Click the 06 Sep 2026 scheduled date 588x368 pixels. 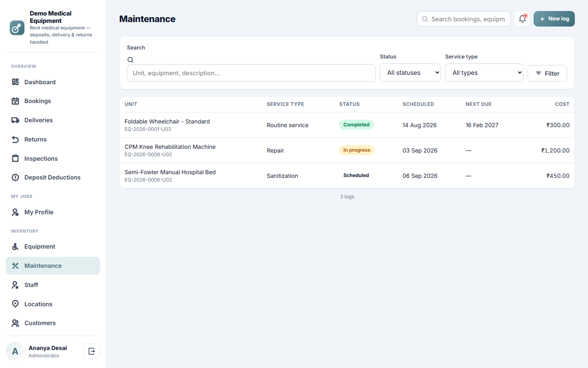[x=420, y=176]
